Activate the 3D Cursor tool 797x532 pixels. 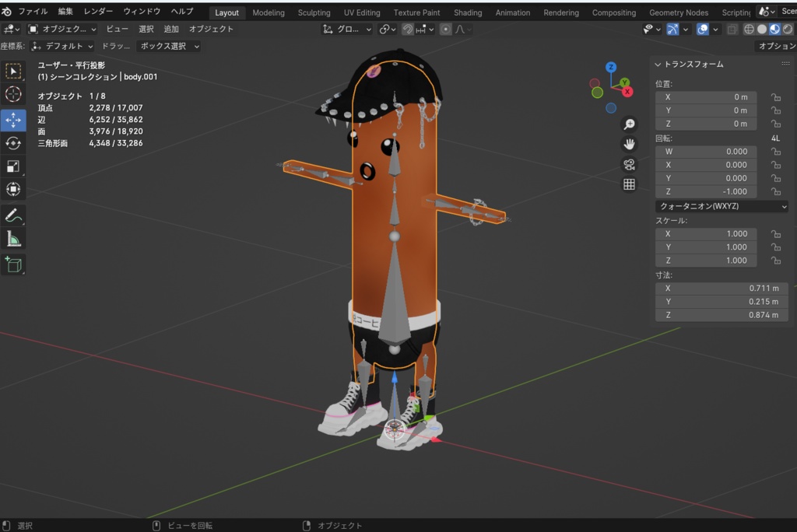(13, 95)
